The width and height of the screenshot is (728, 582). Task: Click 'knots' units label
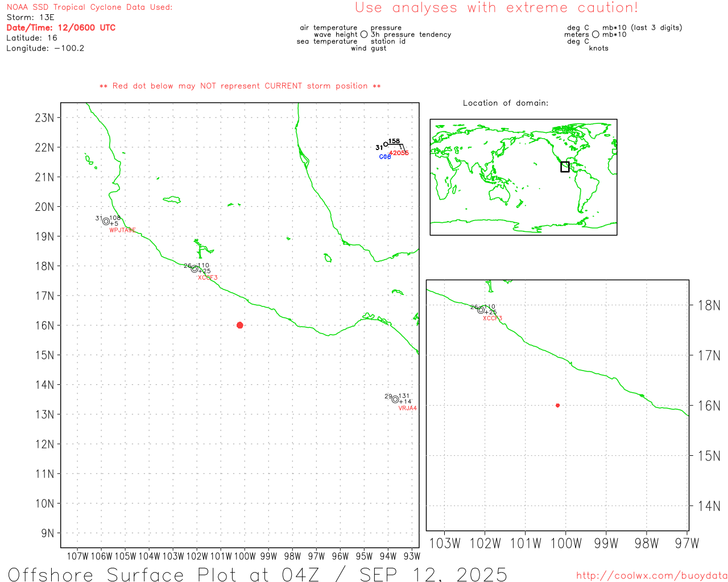tap(599, 48)
